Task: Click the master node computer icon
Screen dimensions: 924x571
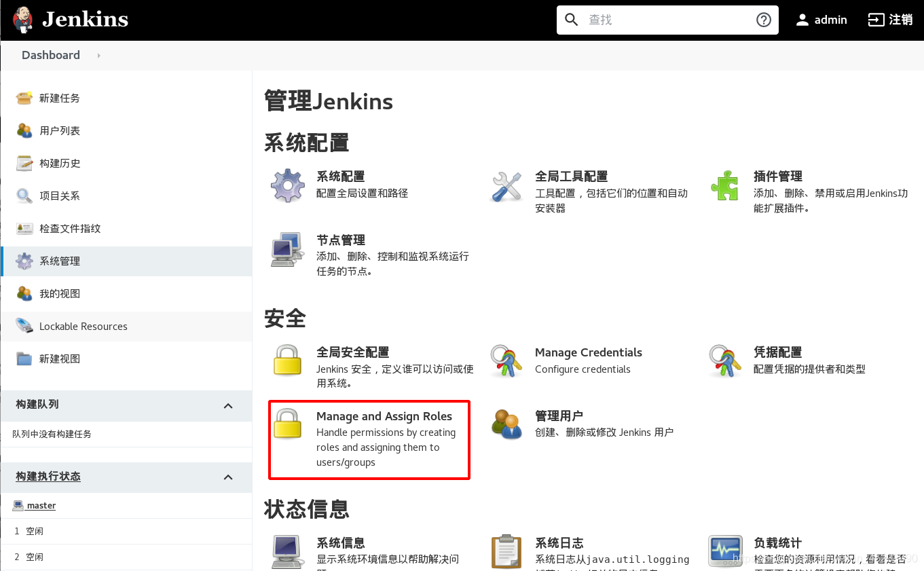Action: tap(18, 505)
